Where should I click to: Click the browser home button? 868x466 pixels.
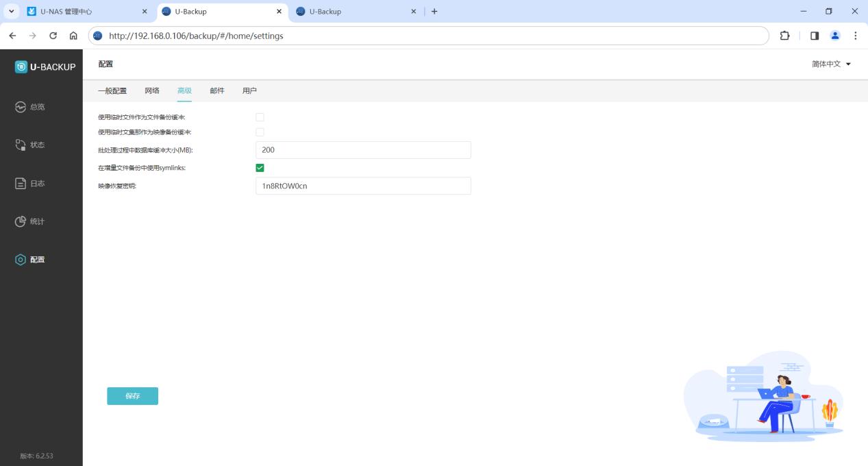click(x=73, y=36)
